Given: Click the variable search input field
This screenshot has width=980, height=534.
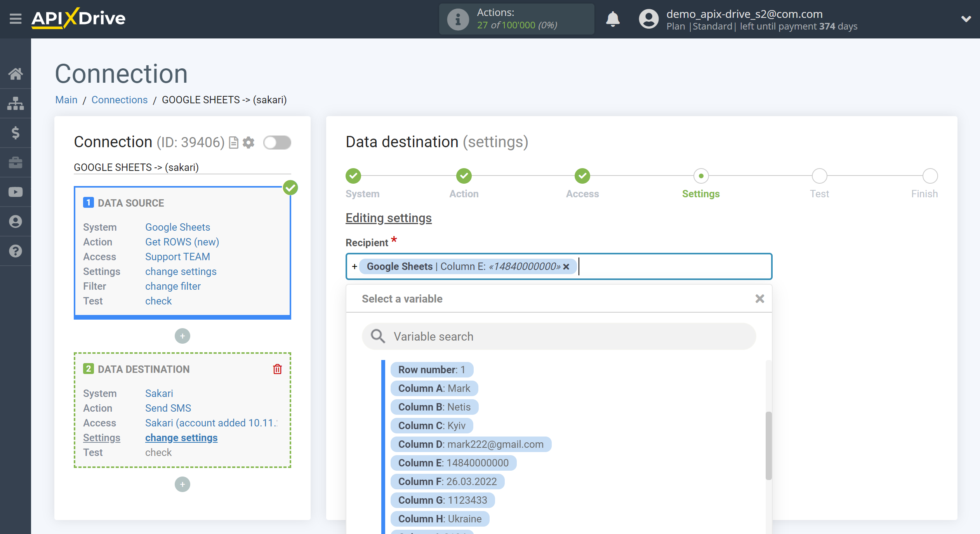Looking at the screenshot, I should pos(560,336).
